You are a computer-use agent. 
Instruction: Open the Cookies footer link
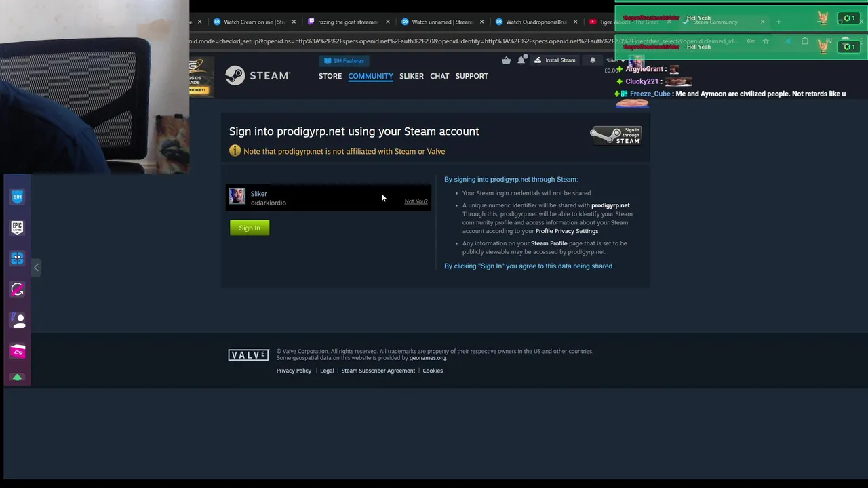click(433, 371)
